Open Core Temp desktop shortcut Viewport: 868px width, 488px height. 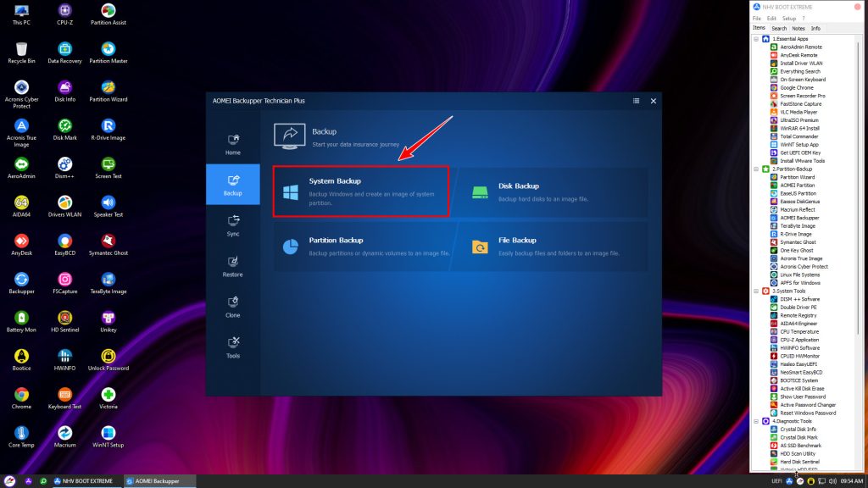(x=21, y=436)
